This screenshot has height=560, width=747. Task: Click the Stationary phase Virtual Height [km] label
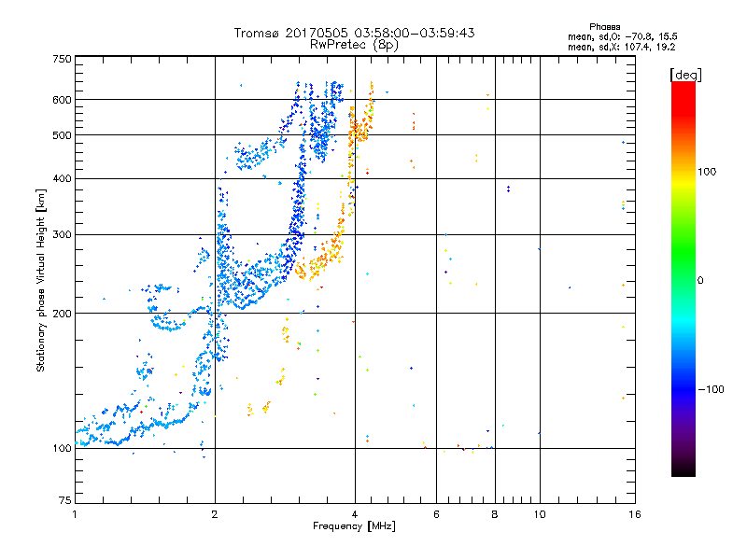40,280
